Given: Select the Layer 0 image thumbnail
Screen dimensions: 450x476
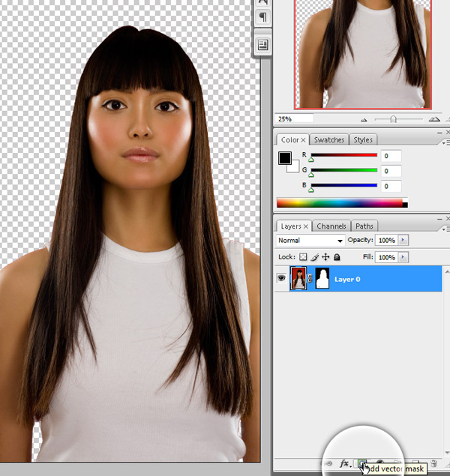Looking at the screenshot, I should click(x=298, y=278).
